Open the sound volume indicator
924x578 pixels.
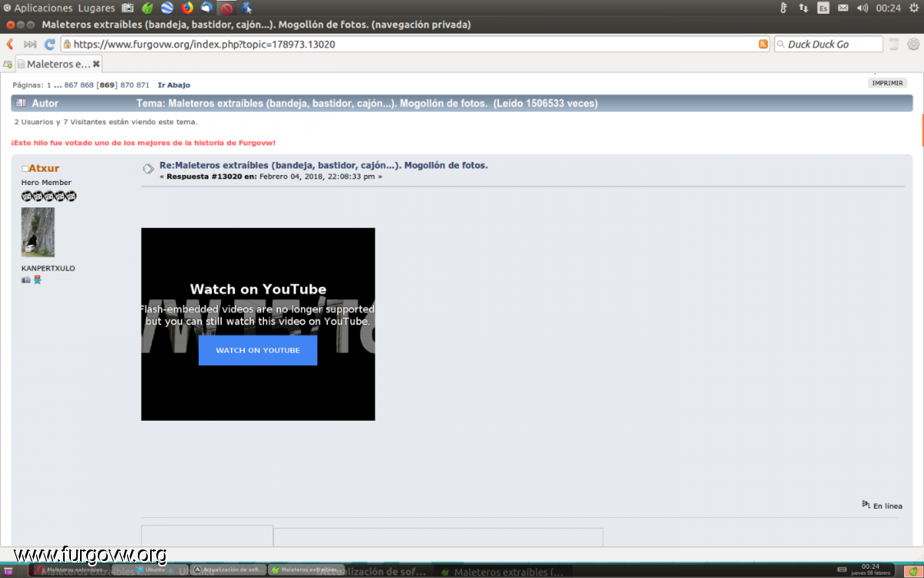click(862, 8)
